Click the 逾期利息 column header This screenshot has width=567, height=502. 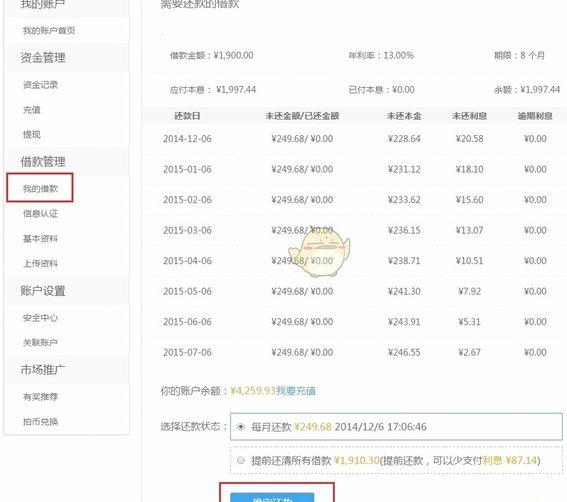coord(535,116)
